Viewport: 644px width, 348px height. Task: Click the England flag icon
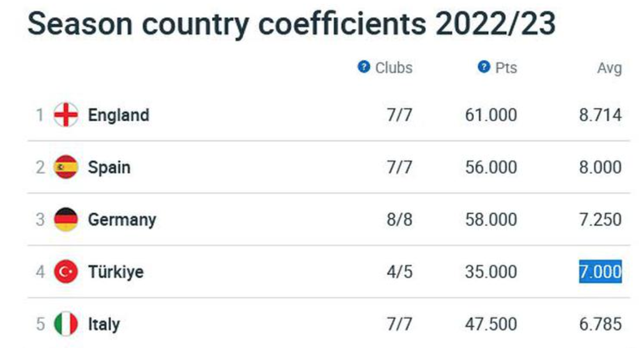(x=66, y=114)
